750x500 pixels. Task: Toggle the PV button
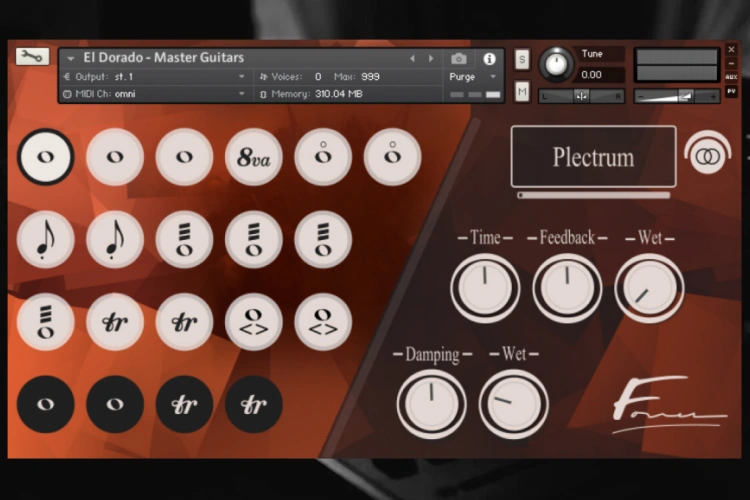pos(732,91)
